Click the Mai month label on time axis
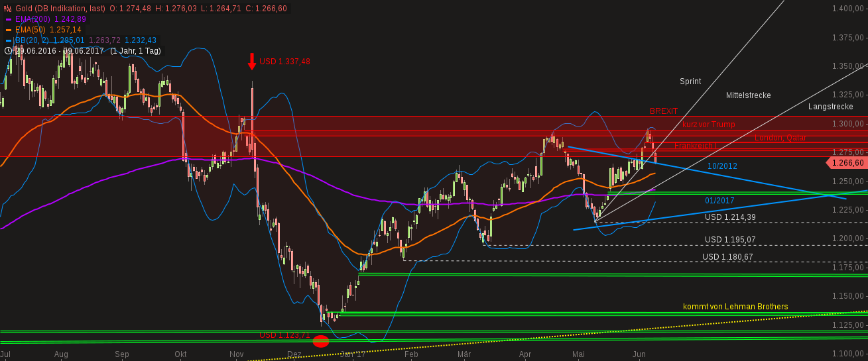This screenshot has width=868, height=361. pos(578,354)
